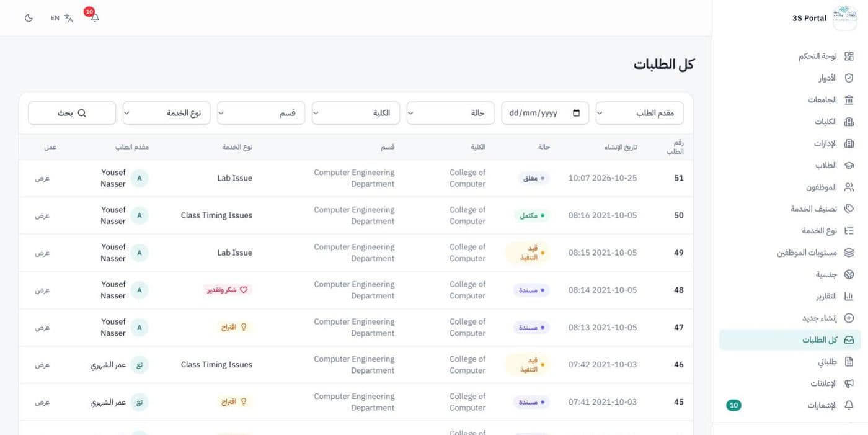Click the اقتراح lightbulb tag in row 47
868x435 pixels.
coord(234,327)
